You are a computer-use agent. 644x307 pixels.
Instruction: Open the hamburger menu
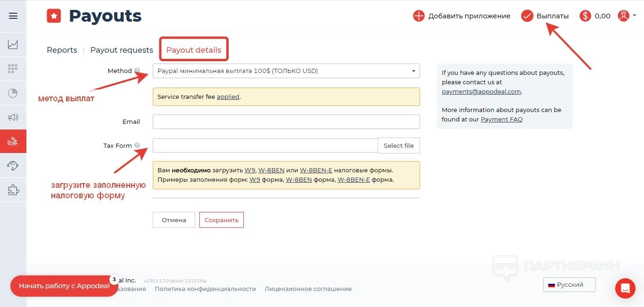click(x=13, y=16)
